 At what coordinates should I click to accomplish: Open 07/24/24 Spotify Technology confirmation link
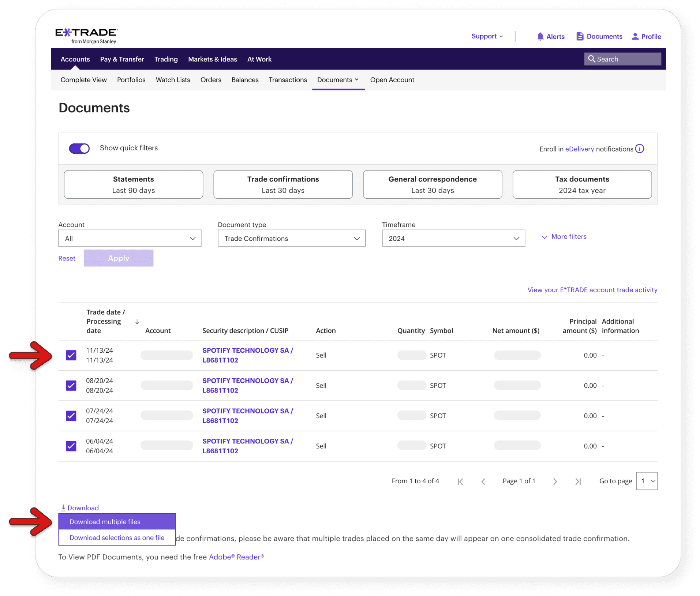coord(248,416)
